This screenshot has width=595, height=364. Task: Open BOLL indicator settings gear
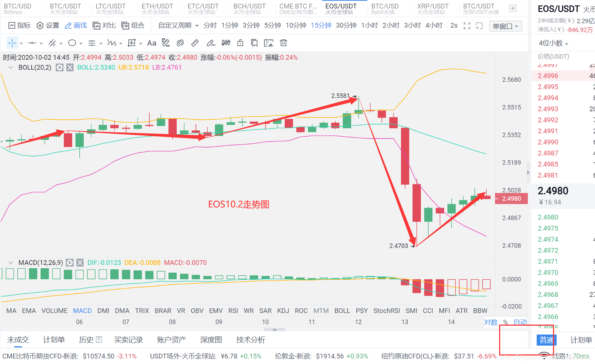point(59,67)
